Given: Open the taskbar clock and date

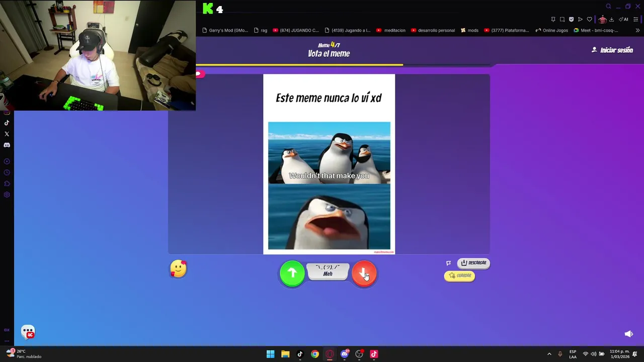Looking at the screenshot, I should pos(619,354).
